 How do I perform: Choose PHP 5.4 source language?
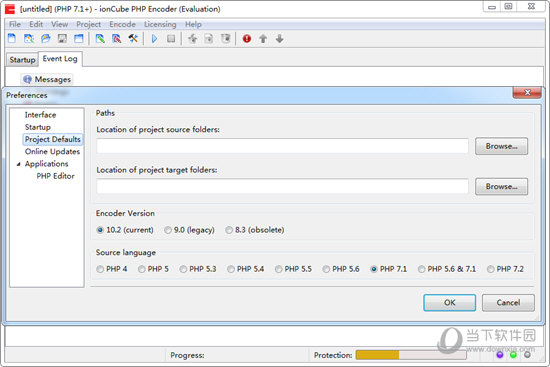[246, 269]
